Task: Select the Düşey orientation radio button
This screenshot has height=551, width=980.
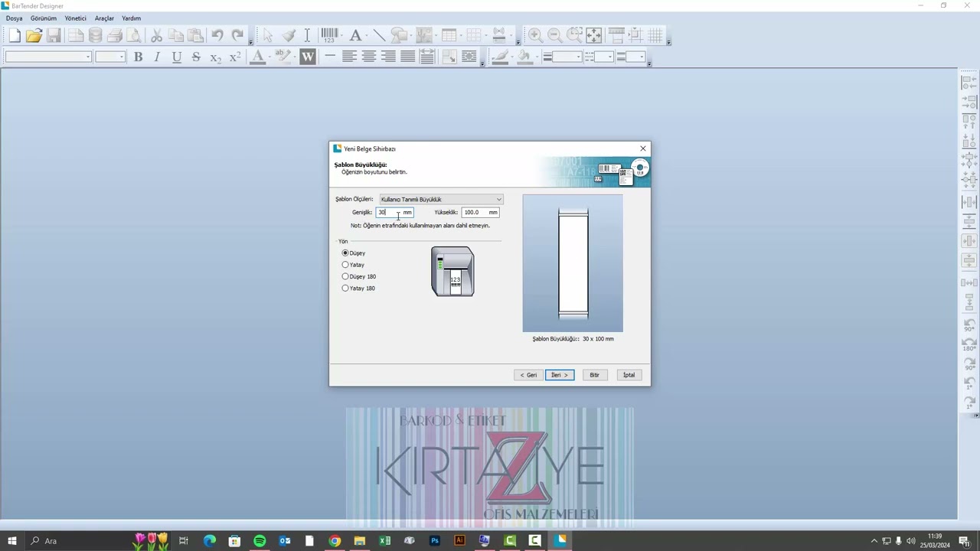Action: pos(345,253)
